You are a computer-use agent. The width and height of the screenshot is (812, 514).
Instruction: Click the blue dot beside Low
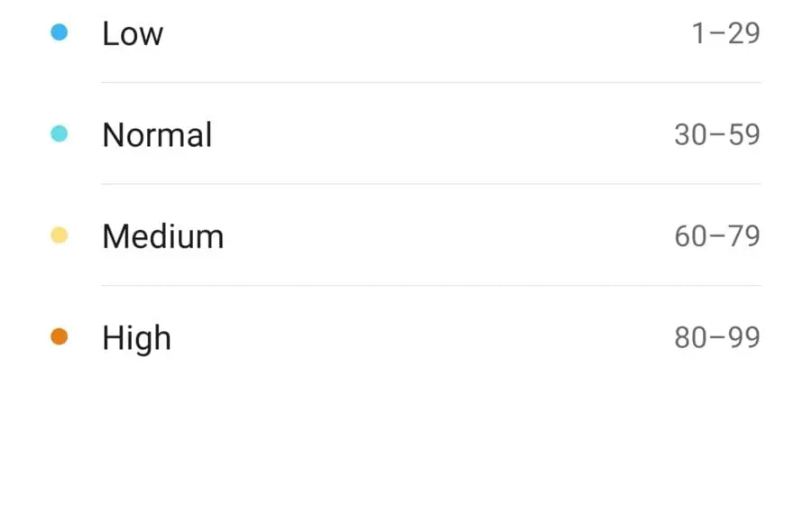59,32
